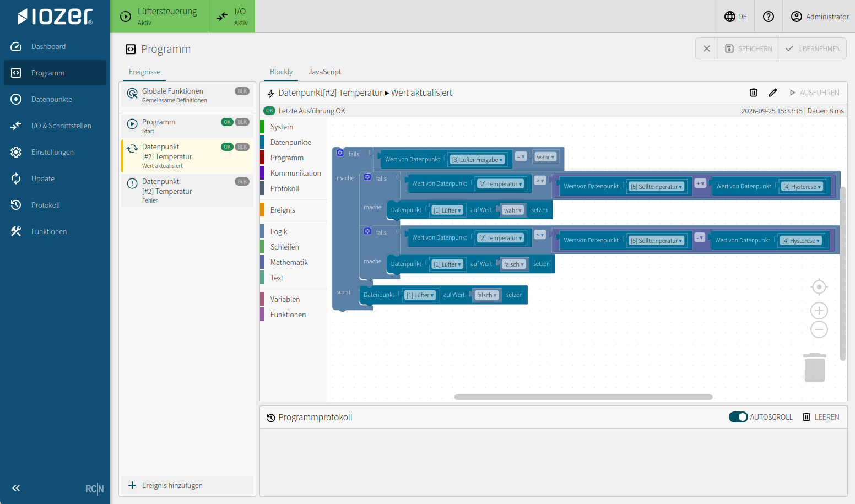Open the Lüftersteuerung Aktiv tab
The image size is (855, 504).
coord(159,17)
